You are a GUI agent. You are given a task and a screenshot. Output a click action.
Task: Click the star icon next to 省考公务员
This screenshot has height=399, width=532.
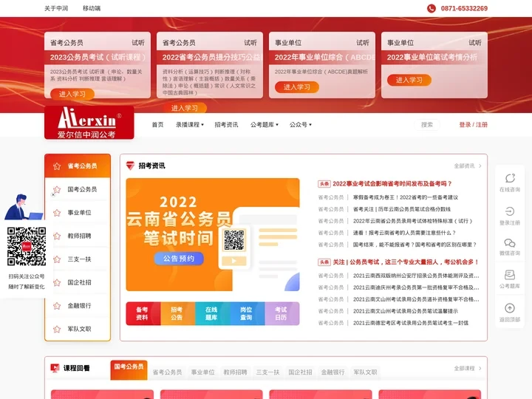point(57,166)
